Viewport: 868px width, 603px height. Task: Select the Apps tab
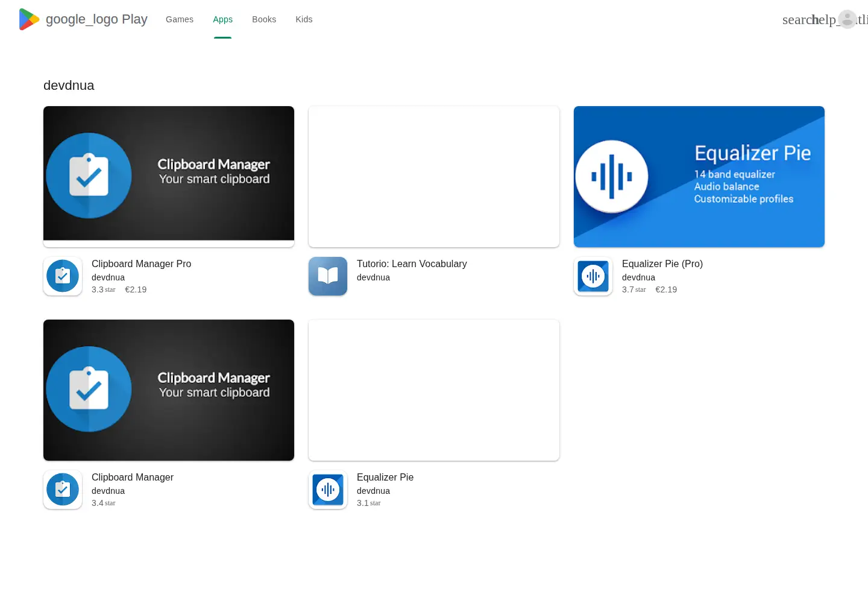[x=222, y=19]
